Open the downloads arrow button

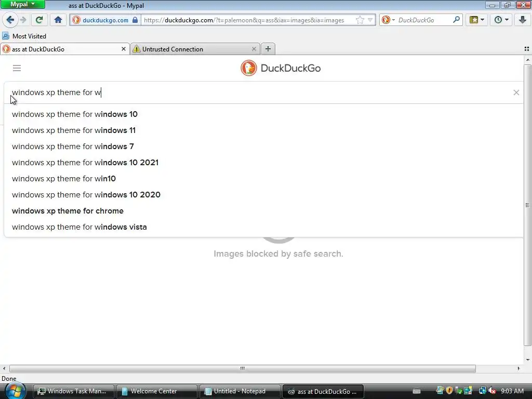coord(523,20)
